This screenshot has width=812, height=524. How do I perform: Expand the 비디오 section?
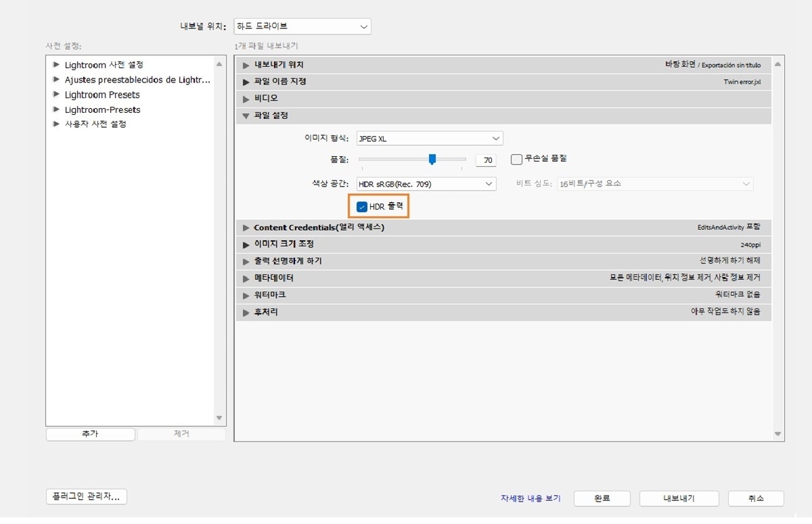[x=246, y=99]
